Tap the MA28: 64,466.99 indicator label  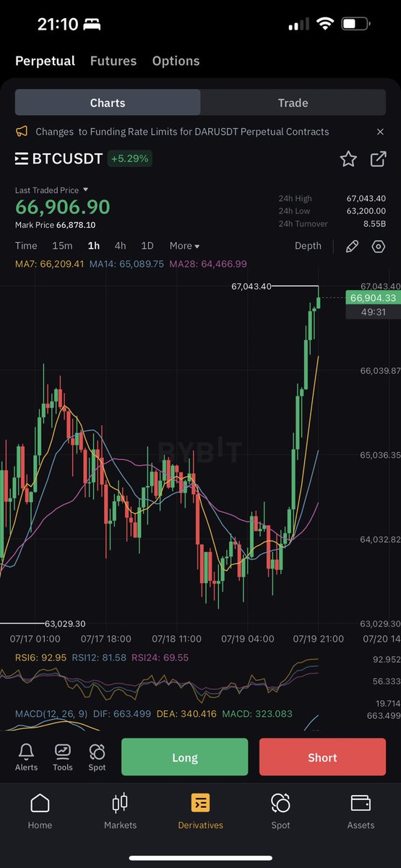tap(208, 264)
